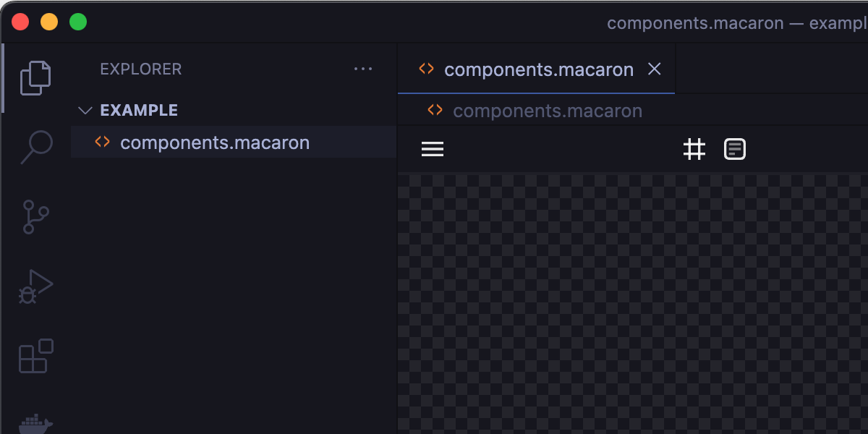868x434 pixels.
Task: Select components.macaron in the Explorer tree
Action: click(215, 142)
